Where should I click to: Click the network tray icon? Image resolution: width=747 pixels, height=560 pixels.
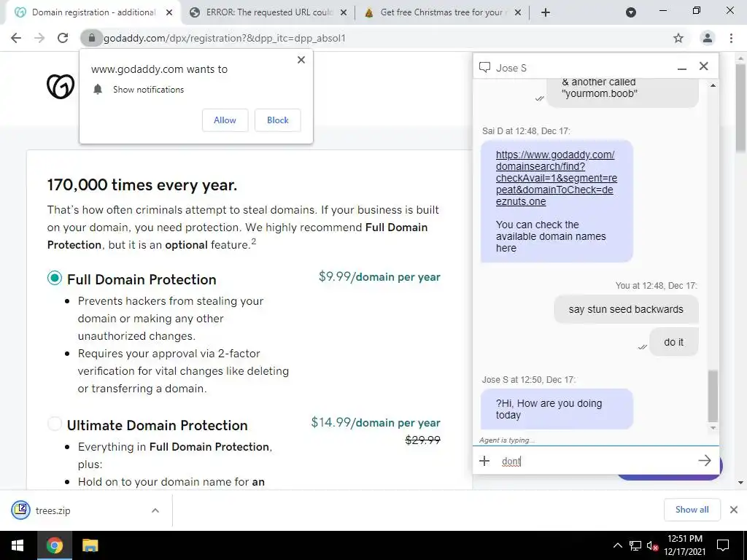click(x=635, y=545)
